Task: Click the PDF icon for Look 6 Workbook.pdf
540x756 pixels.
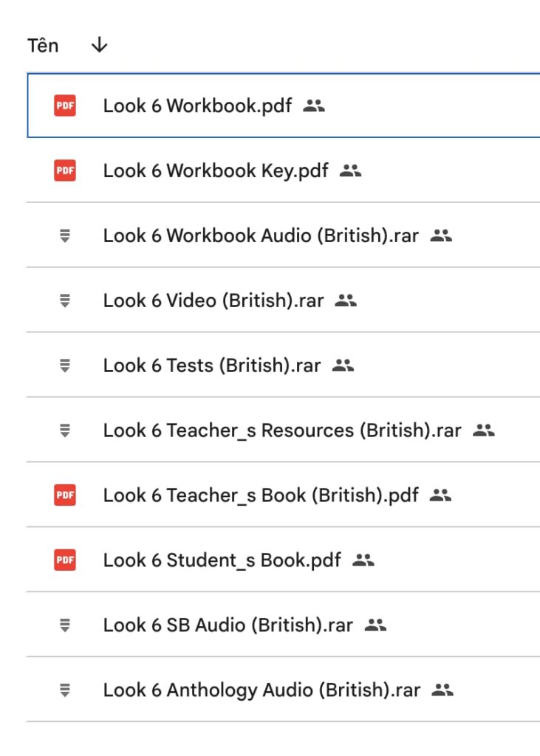Action: coord(66,104)
